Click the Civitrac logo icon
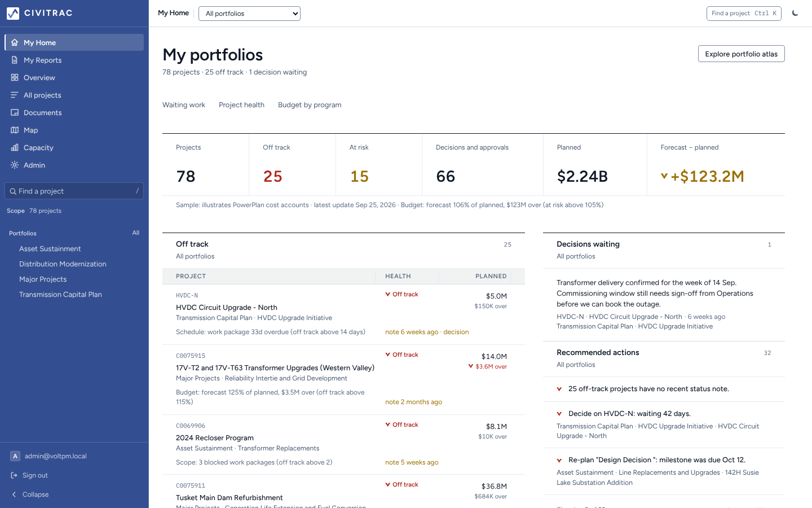The image size is (812, 508). coord(13,13)
